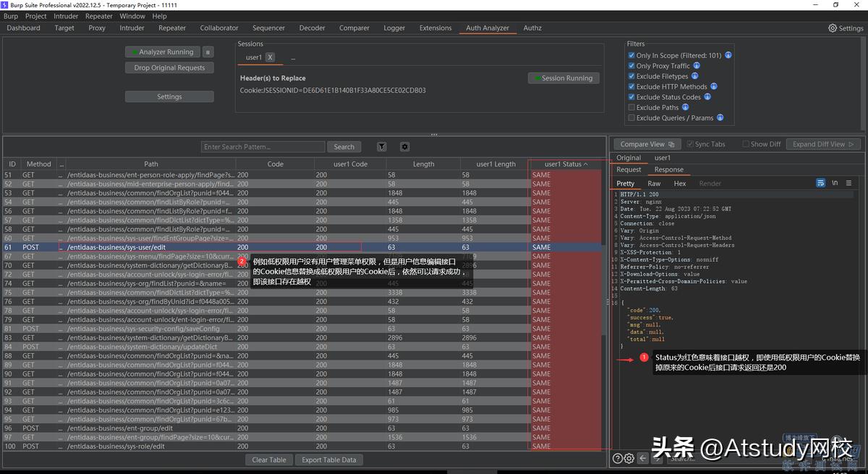Click the filter icon next to Search
The width and height of the screenshot is (868, 474).
381,147
